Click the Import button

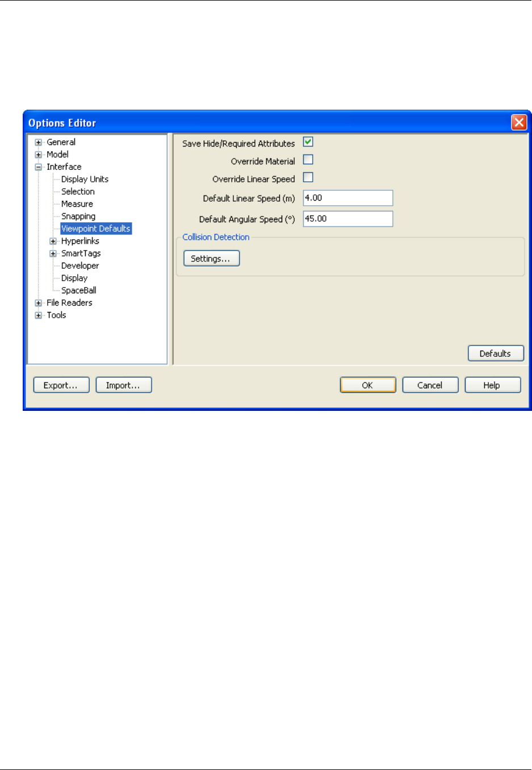[124, 385]
